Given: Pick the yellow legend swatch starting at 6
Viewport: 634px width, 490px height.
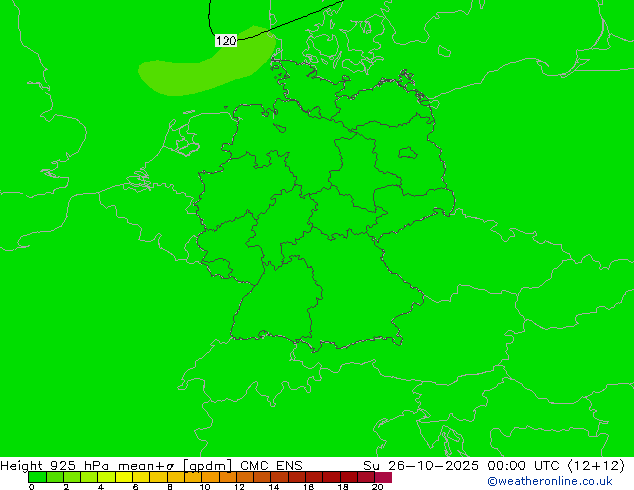Looking at the screenshot, I should coord(141,477).
